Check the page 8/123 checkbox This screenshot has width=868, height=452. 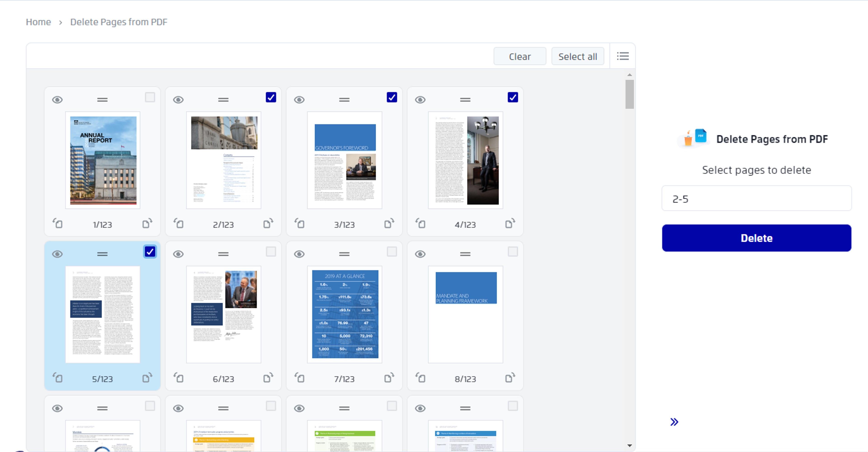pos(513,252)
